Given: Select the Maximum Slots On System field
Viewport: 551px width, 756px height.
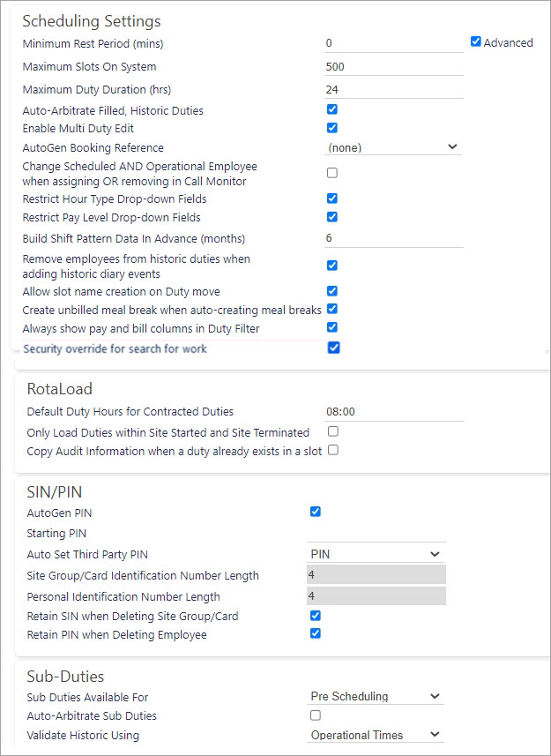Looking at the screenshot, I should pyautogui.click(x=393, y=66).
